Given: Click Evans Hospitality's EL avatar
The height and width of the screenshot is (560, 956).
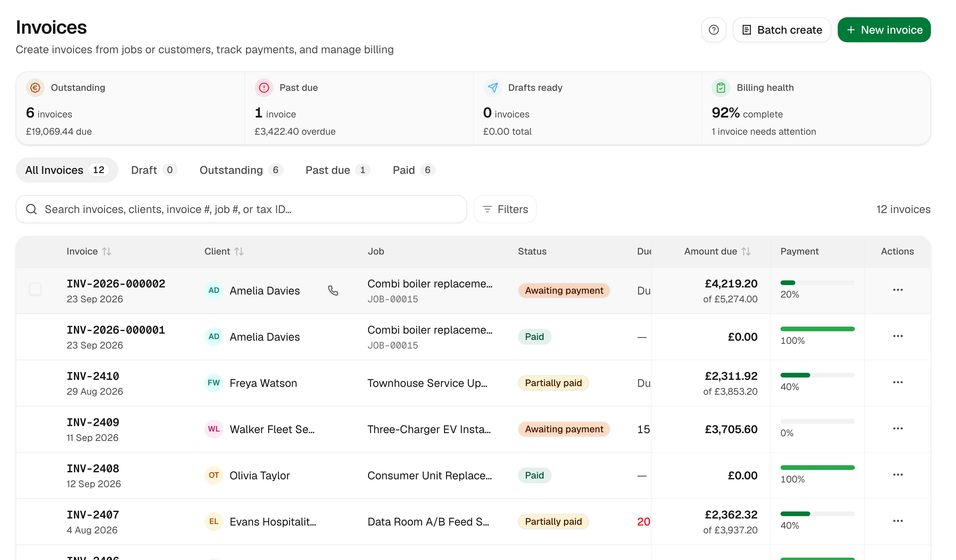Looking at the screenshot, I should point(214,522).
